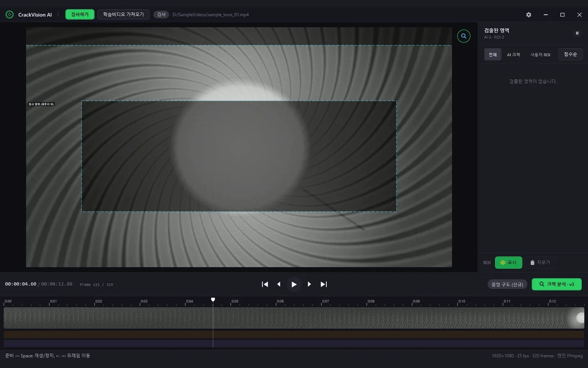
Task: Play the video
Action: pyautogui.click(x=294, y=284)
